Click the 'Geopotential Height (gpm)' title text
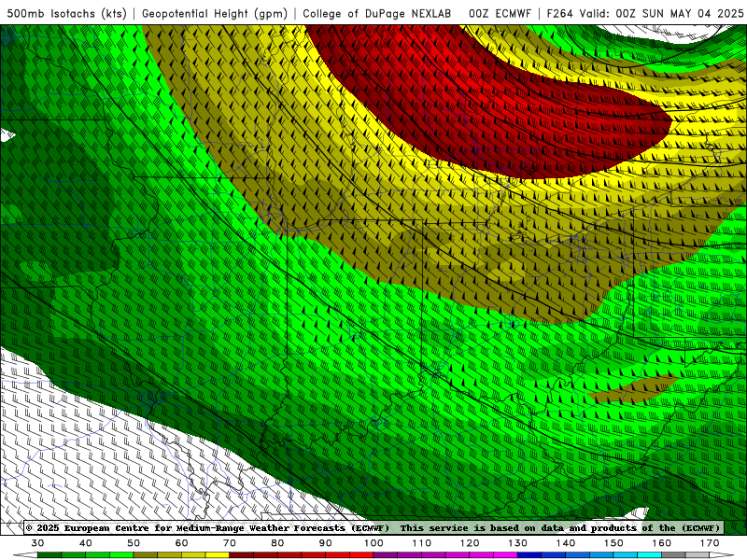 pyautogui.click(x=215, y=13)
